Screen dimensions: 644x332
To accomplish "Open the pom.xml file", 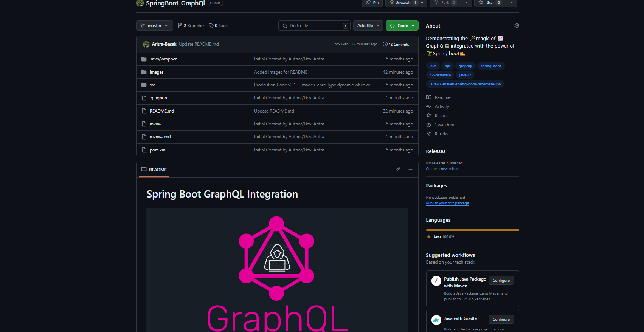I will pos(158,150).
